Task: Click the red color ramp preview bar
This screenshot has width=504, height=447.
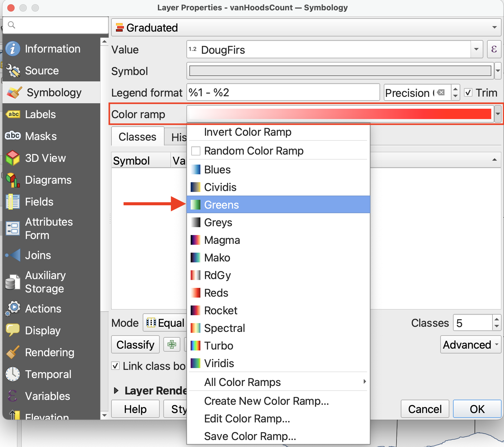Action: 340,114
